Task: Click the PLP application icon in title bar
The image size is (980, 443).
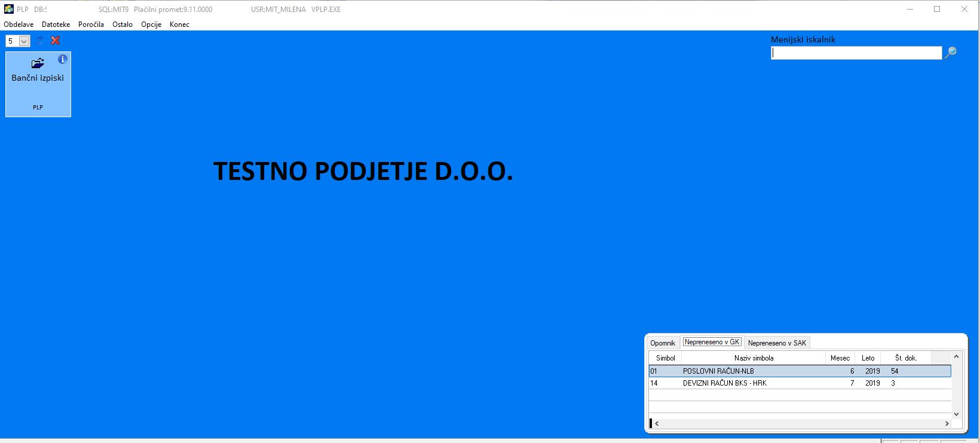Action: tap(8, 9)
